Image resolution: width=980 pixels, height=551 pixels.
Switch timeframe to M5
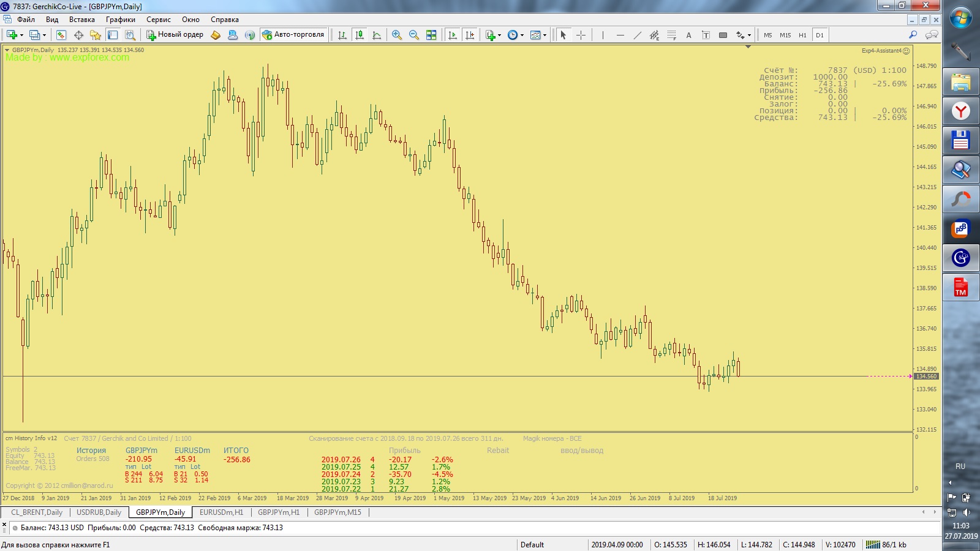(x=768, y=35)
